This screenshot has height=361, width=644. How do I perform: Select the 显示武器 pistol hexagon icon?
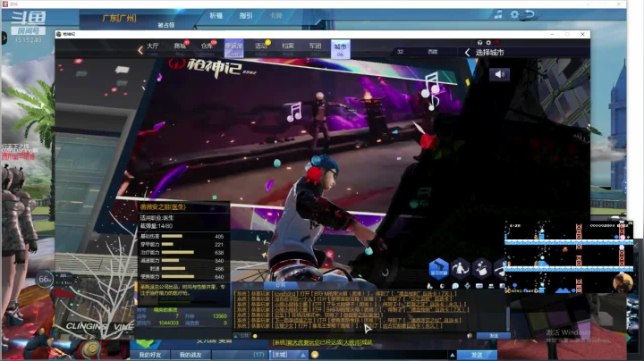(x=438, y=269)
